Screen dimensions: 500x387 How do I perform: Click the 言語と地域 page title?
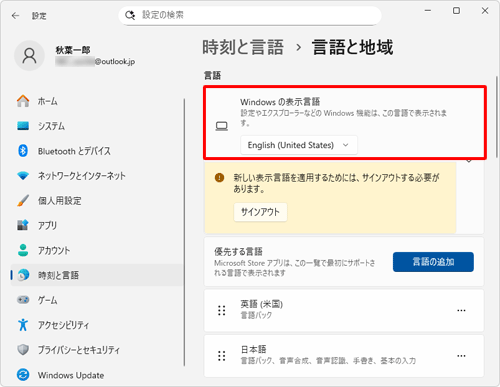tap(352, 47)
